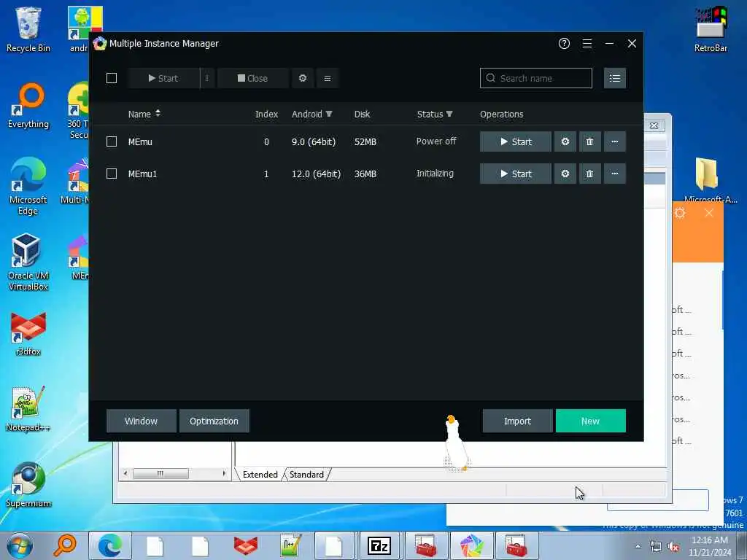Screen dimensions: 747x560
Task: Open the magnifier search icon in the taskbar
Action: [65, 545]
